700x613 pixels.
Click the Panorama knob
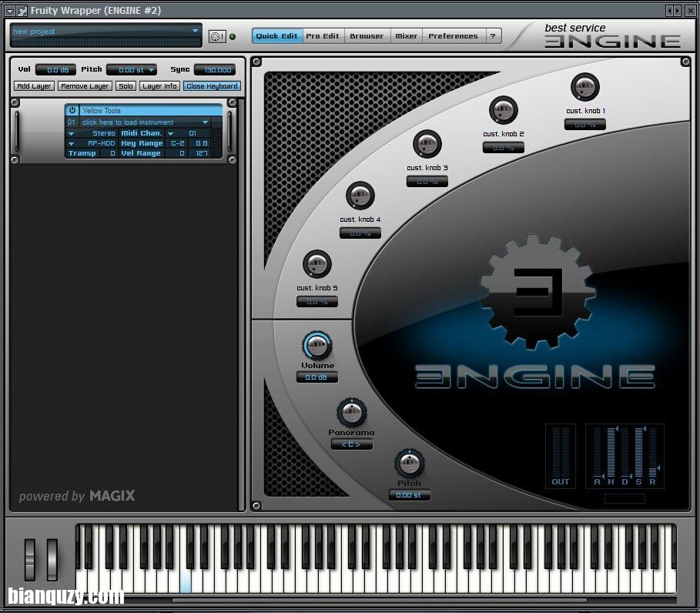tap(351, 413)
